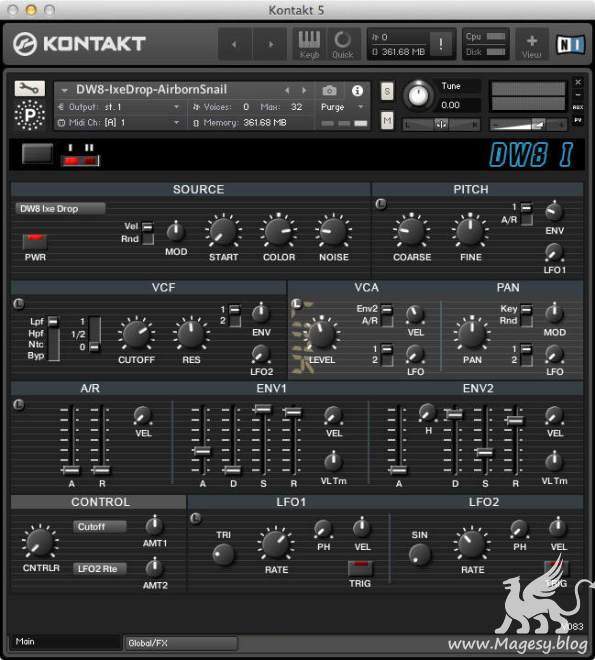The image size is (595, 660).
Task: Click the PITCH section L link button
Action: click(381, 204)
